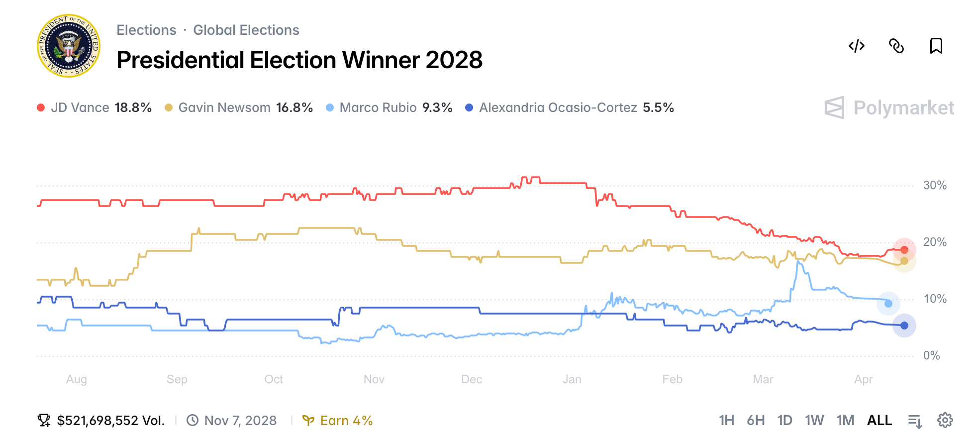Click the clock icon beside Nov 7, 2028
The image size is (980, 443).
point(193,420)
